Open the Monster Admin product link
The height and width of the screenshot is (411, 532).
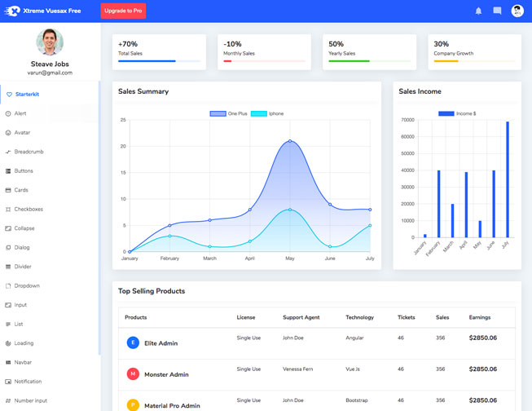pyautogui.click(x=166, y=374)
